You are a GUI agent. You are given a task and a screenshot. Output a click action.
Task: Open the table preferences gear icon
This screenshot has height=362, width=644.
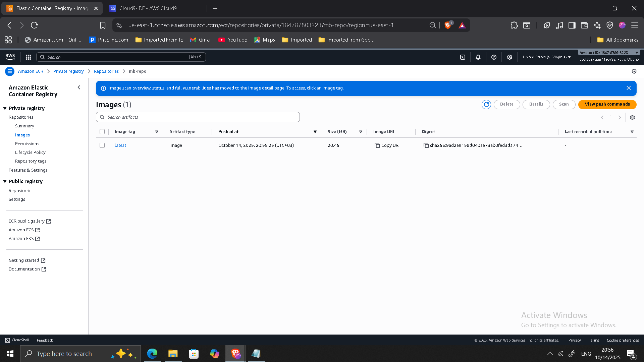point(632,117)
